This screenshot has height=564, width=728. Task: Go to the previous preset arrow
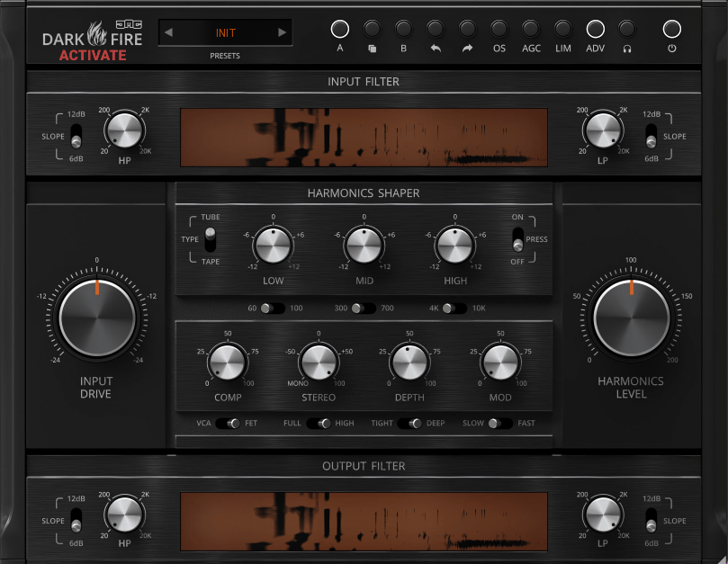click(x=168, y=33)
